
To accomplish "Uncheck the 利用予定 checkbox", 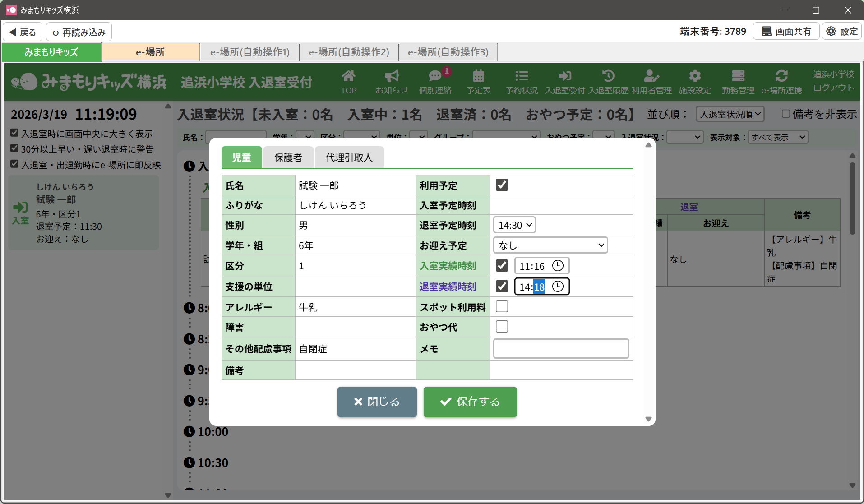I will click(502, 185).
